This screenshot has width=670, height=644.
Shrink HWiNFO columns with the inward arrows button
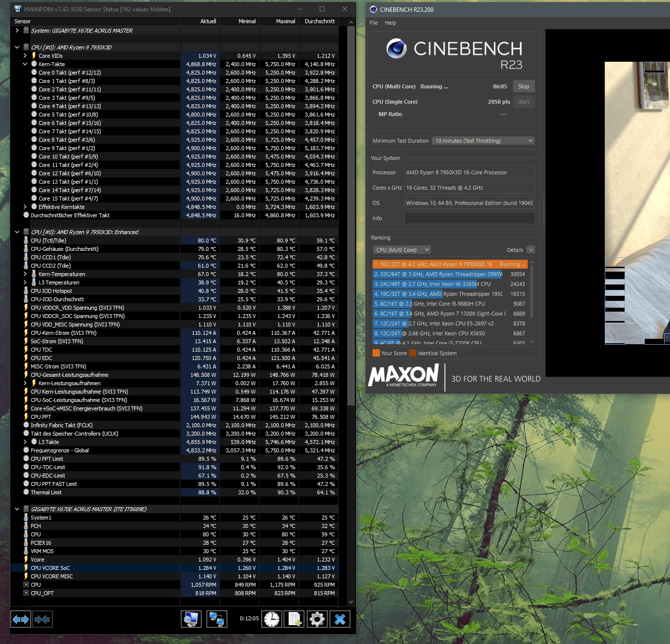(42, 619)
